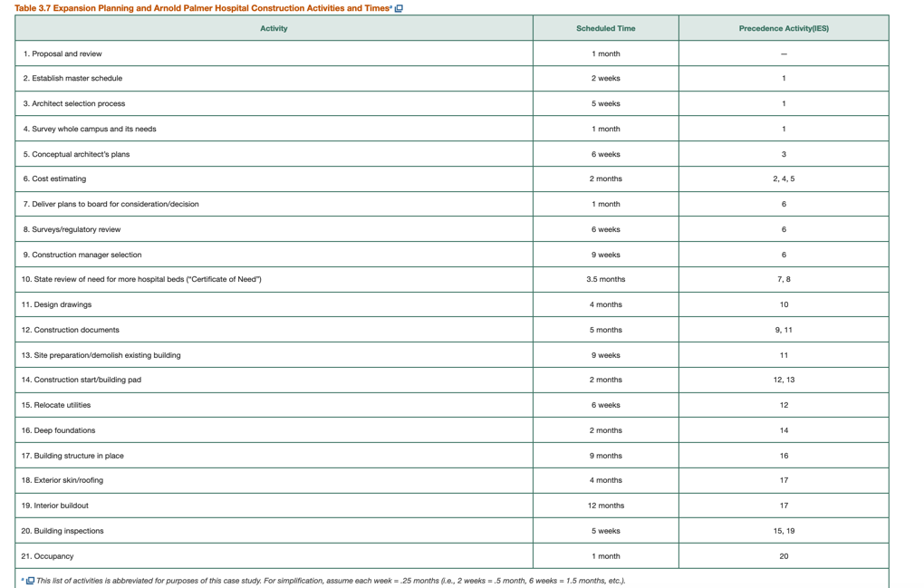Click '12 months' scheduled time for Interior buildout
The width and height of the screenshot is (924, 588).
(x=606, y=506)
